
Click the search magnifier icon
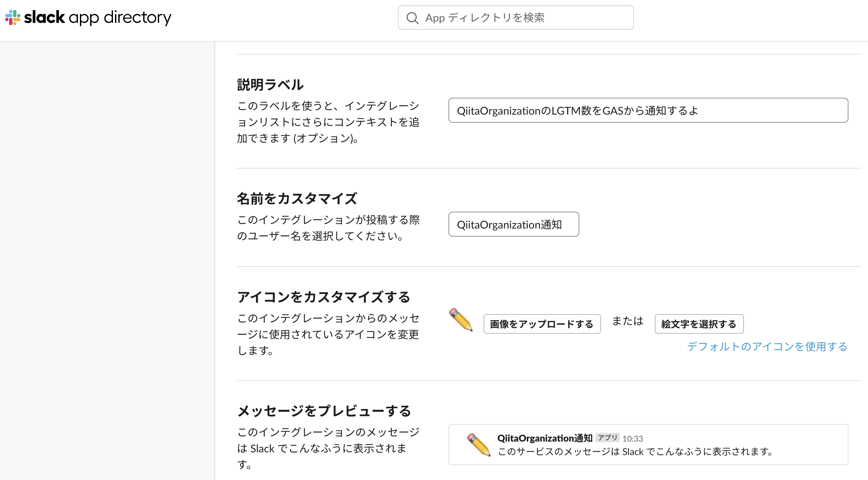(x=412, y=18)
